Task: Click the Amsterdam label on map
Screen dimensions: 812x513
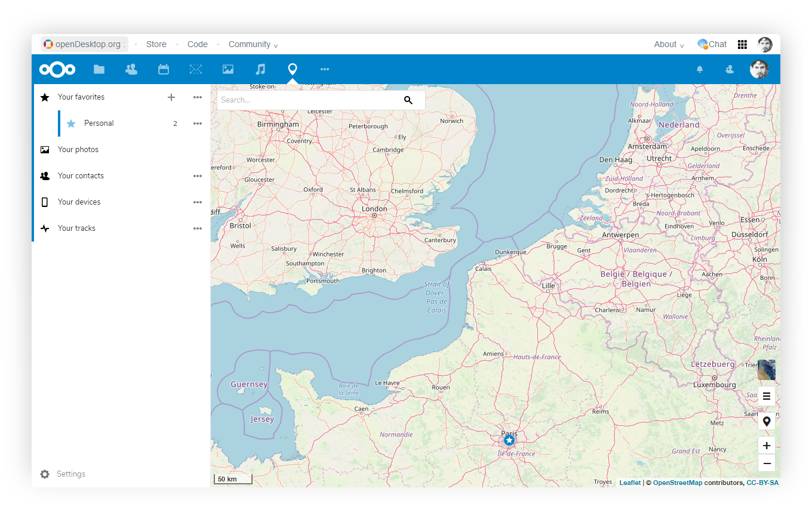Action: click(647, 146)
